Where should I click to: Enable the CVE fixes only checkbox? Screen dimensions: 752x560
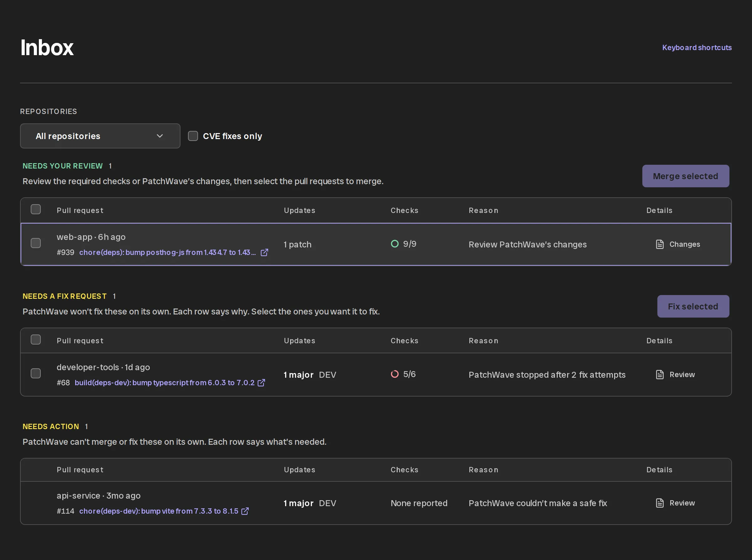tap(193, 136)
